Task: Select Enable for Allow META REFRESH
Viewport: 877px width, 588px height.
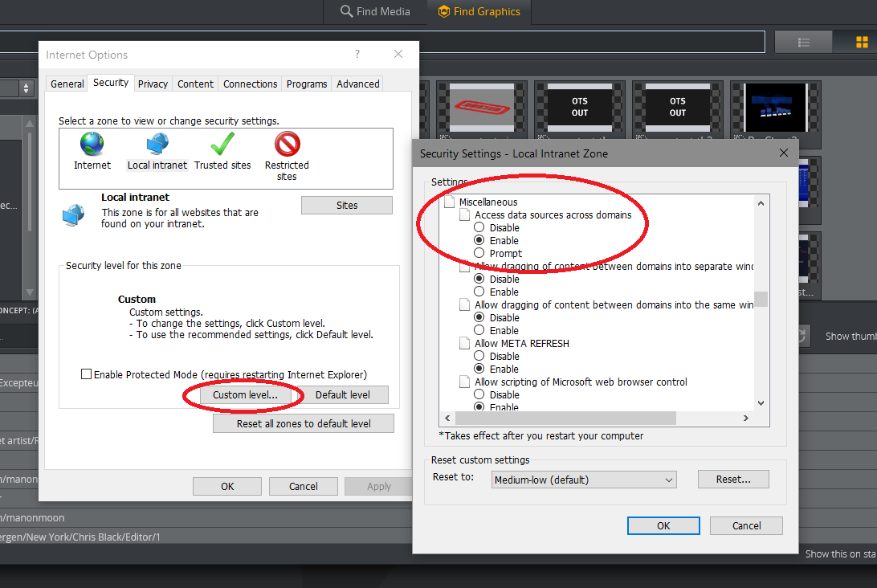Action: [x=479, y=369]
